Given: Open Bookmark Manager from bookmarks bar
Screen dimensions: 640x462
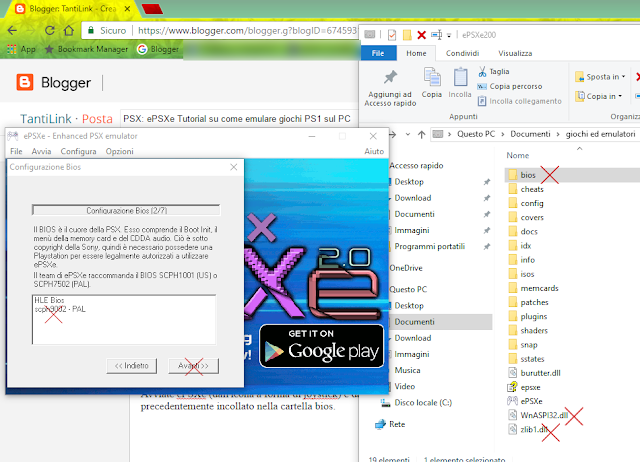Looking at the screenshot, I should click(x=86, y=49).
